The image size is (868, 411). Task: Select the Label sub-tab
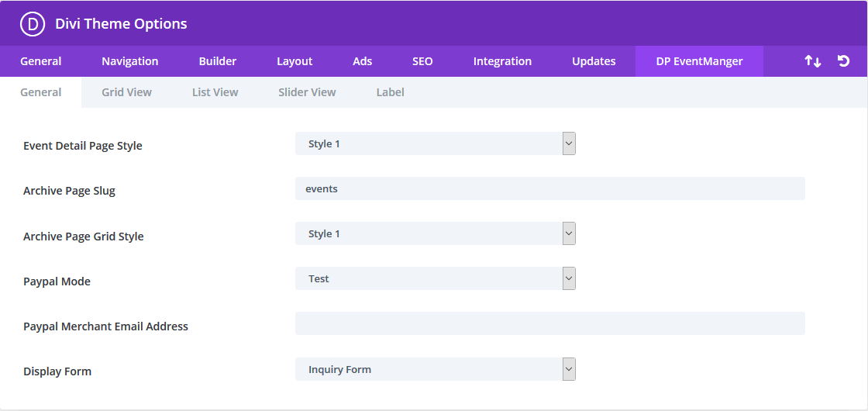(390, 92)
